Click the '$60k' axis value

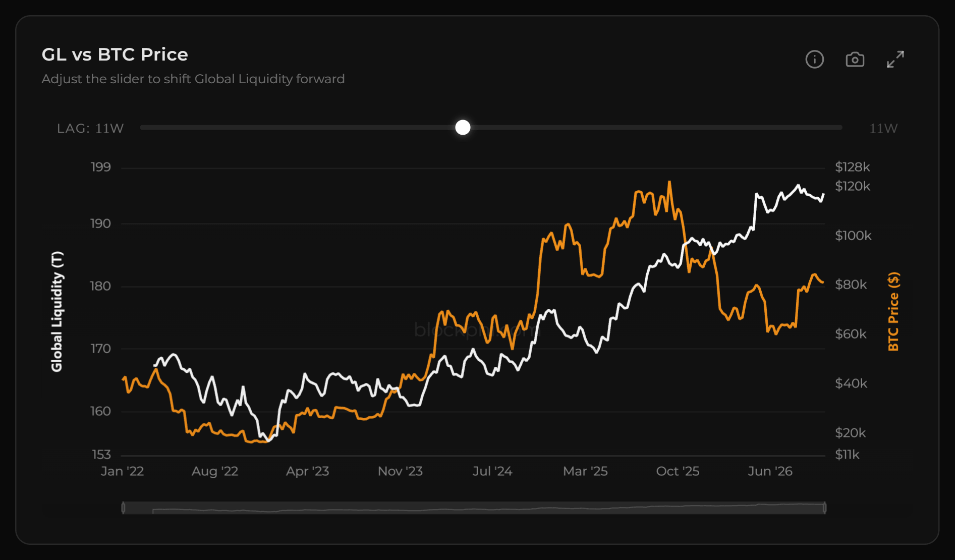click(851, 334)
